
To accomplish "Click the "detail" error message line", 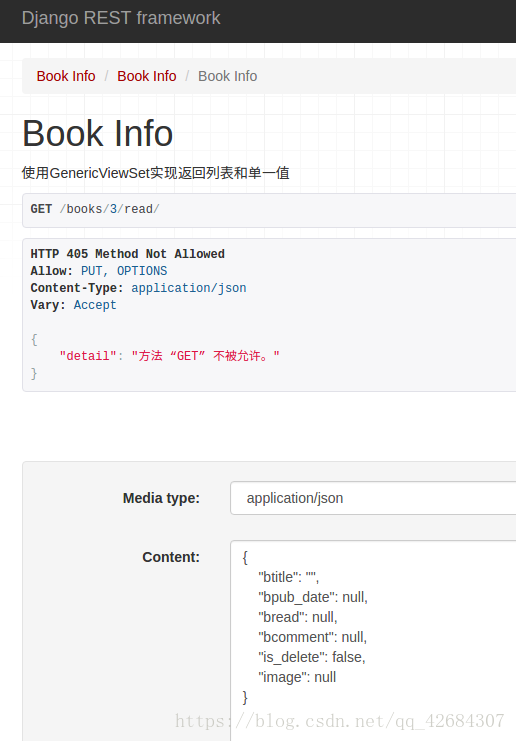I will 169,356.
